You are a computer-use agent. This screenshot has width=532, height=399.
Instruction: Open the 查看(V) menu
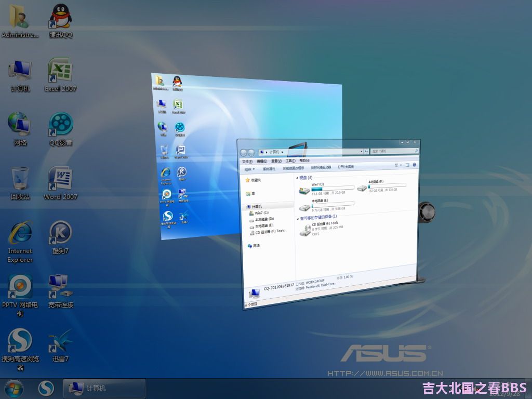[276, 161]
